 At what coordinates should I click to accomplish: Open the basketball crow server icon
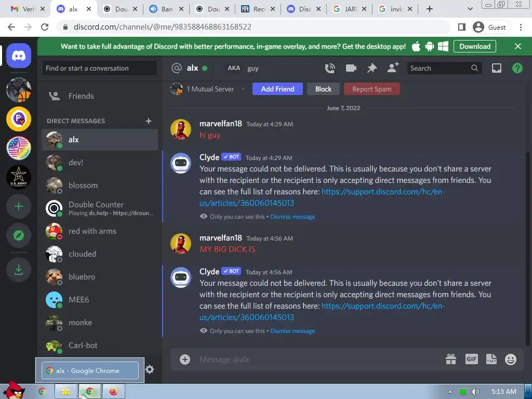tap(19, 90)
